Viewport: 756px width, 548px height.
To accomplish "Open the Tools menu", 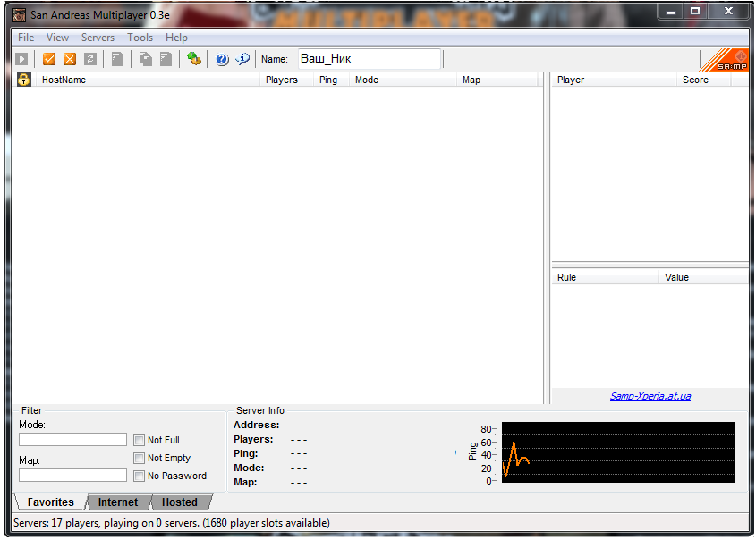I will 140,38.
